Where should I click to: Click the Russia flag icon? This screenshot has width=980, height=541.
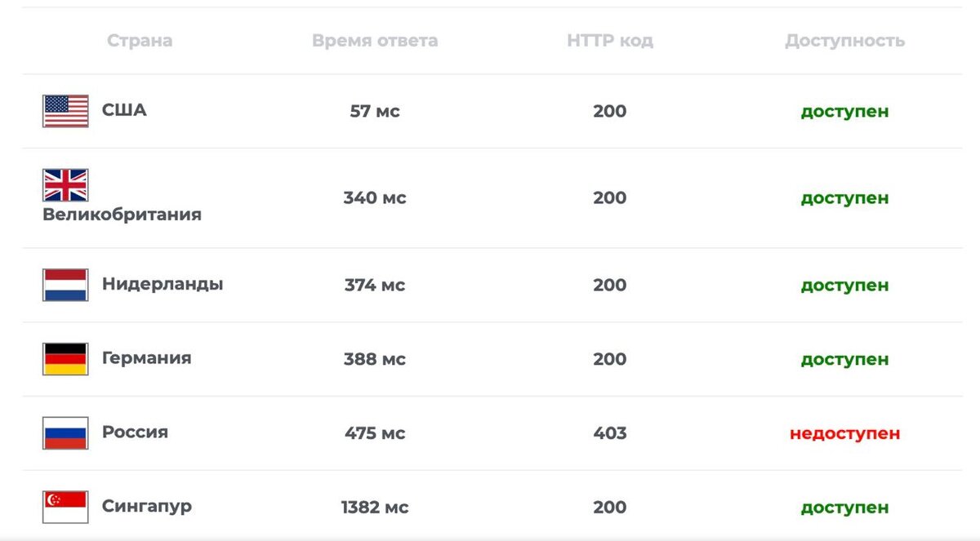(x=65, y=433)
